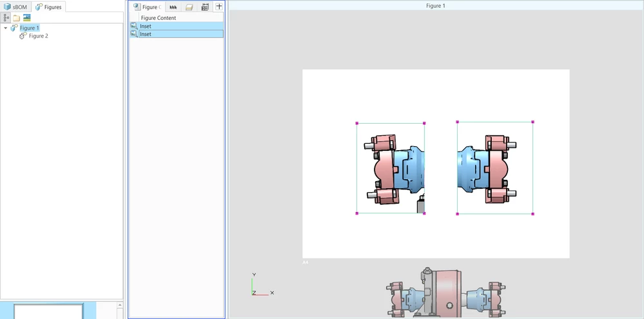The width and height of the screenshot is (644, 319).
Task: Click the scroll-up arrow in thumbnail pane
Action: (x=120, y=305)
